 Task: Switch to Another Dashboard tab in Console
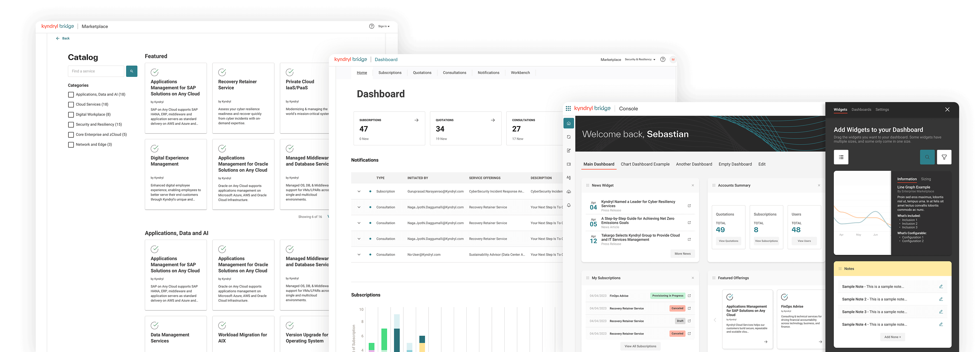pos(694,164)
